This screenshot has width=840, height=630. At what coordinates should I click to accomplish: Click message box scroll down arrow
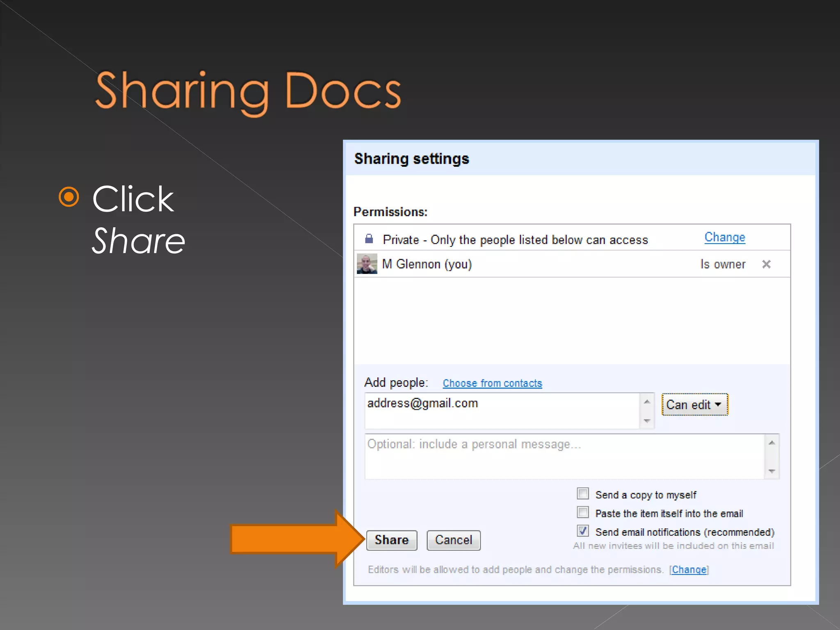click(772, 471)
